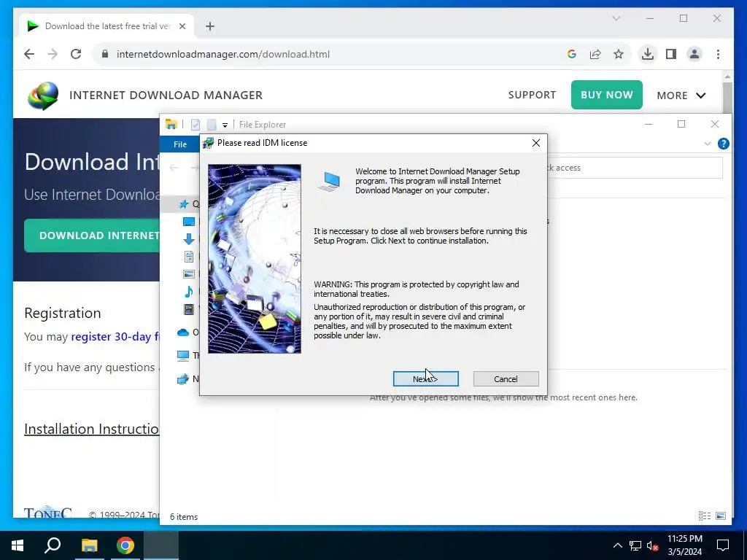The image size is (747, 560).
Task: Expand the File Explorer ribbon chevron
Action: 708,144
